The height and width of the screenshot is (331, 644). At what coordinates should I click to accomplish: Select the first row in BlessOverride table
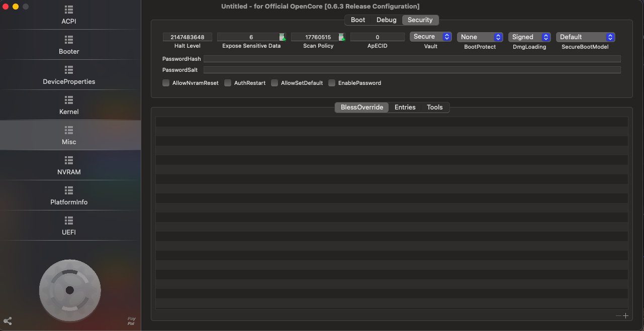point(392,122)
